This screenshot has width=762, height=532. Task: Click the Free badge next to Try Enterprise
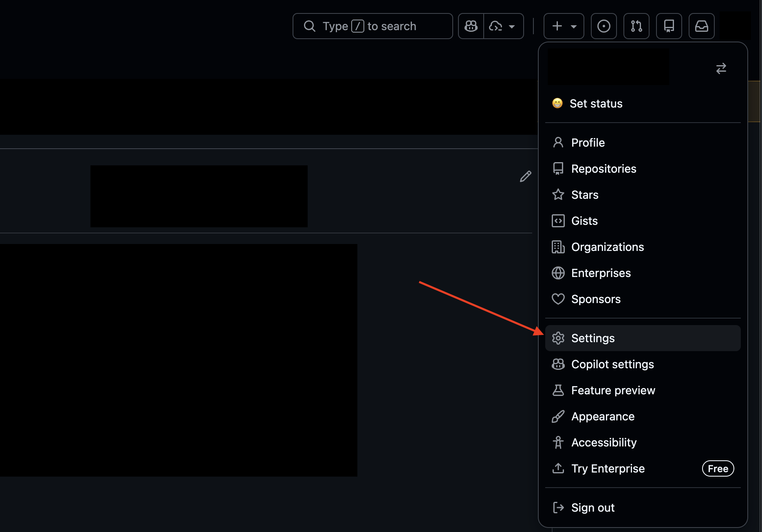coord(717,468)
